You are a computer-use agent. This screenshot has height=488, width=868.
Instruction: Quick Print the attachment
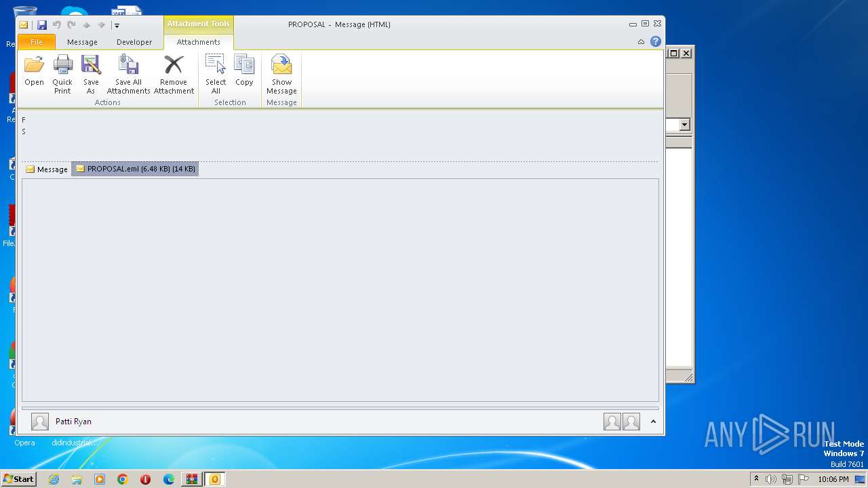(62, 75)
